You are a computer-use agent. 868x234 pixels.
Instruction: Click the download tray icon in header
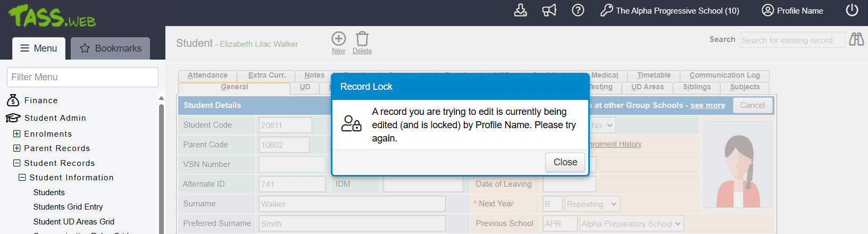[520, 11]
